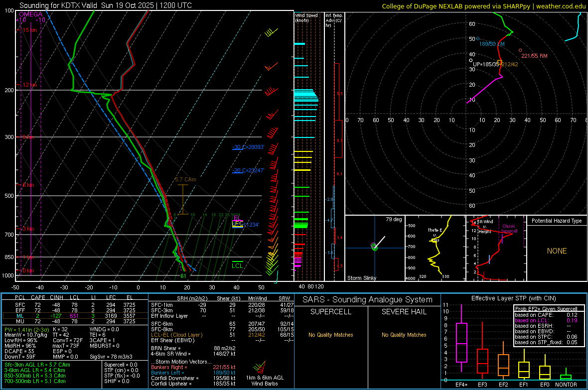Click the -30 C=28093' level label
The image size is (588, 390).
[248, 147]
